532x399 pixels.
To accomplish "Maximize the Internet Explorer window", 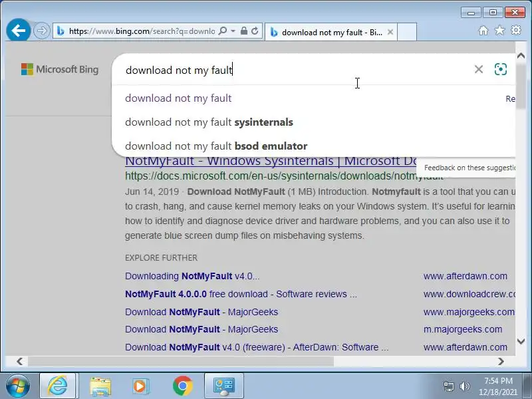I will coord(493,13).
